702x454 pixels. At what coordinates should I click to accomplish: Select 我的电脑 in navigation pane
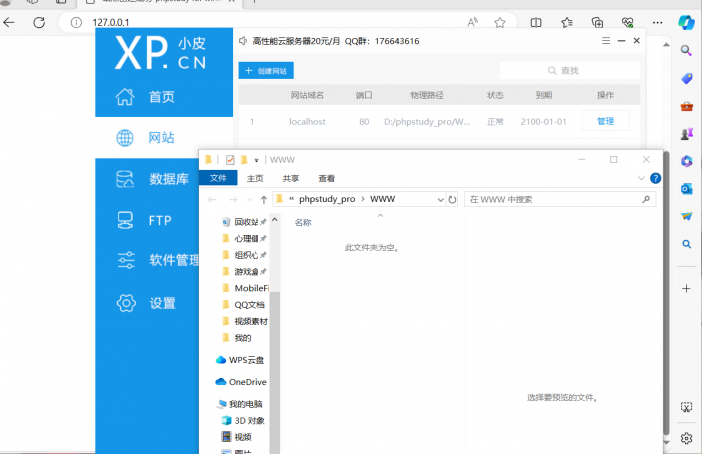(240, 404)
